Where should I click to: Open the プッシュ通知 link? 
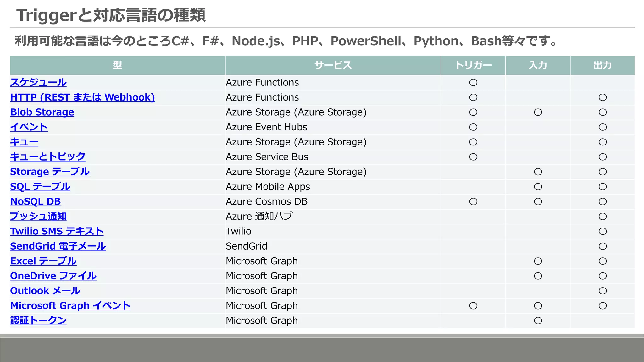pyautogui.click(x=38, y=216)
